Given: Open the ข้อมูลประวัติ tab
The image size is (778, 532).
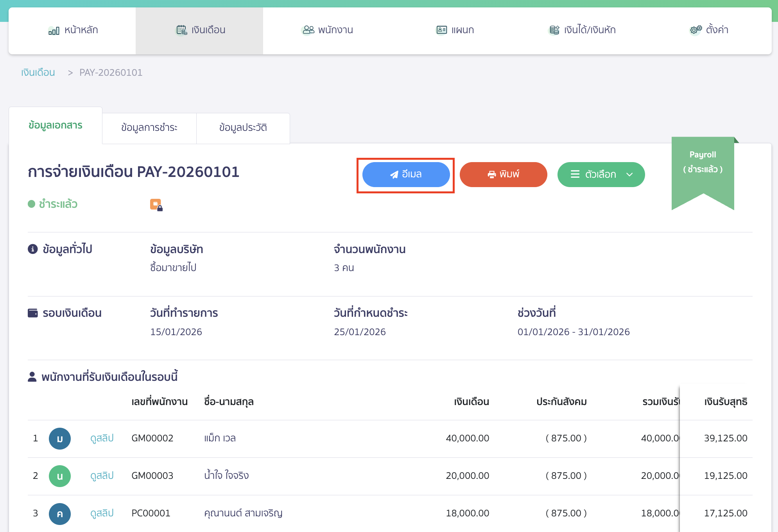Looking at the screenshot, I should pos(243,128).
